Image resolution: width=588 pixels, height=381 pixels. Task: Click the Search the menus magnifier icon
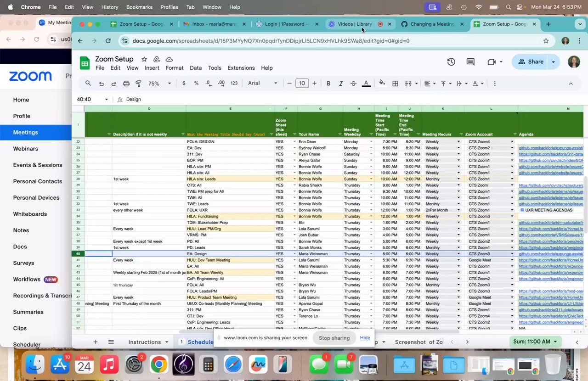pos(88,84)
